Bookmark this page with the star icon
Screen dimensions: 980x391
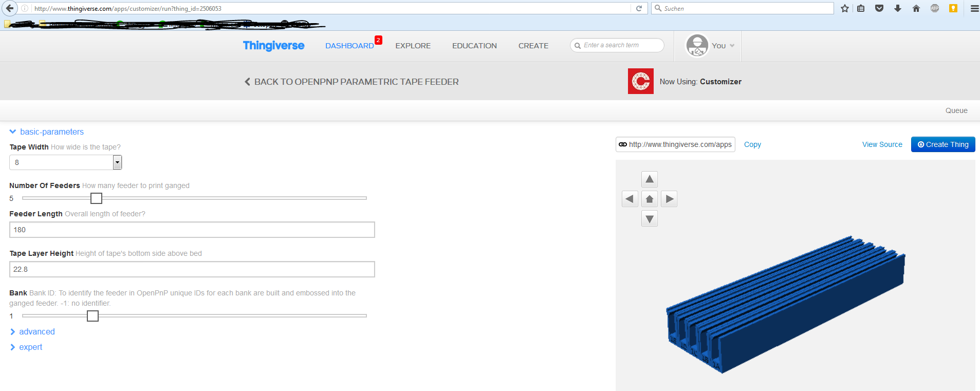(844, 8)
